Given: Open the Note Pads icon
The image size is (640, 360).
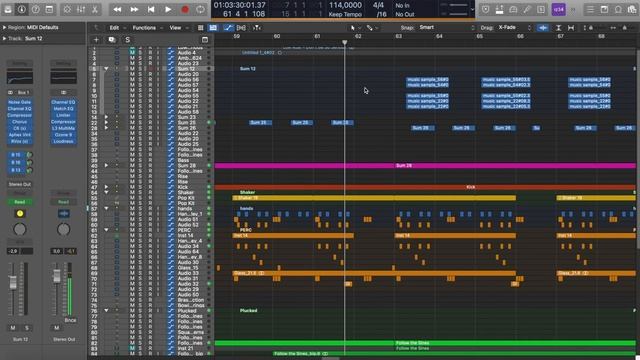Looking at the screenshot, I should point(604,9).
